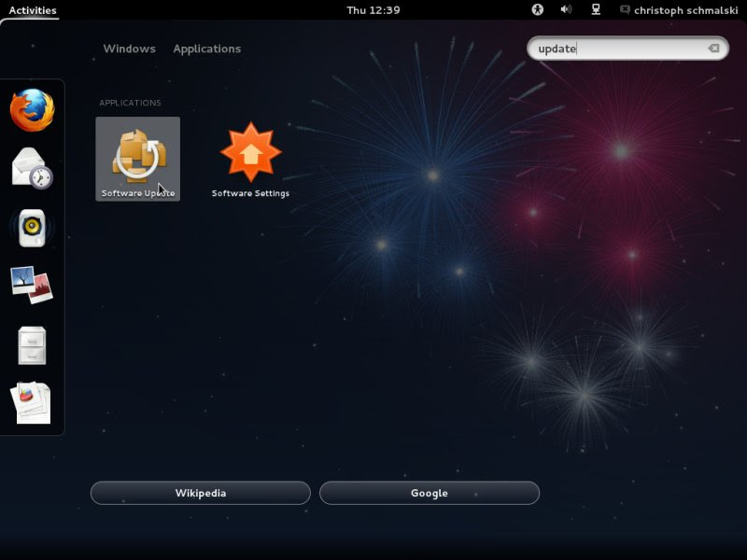Switch to the Applications tab
The image size is (747, 560).
pos(206,49)
